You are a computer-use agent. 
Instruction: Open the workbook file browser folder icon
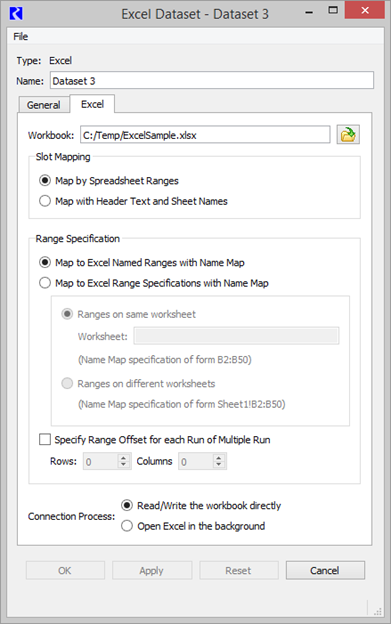pos(348,135)
